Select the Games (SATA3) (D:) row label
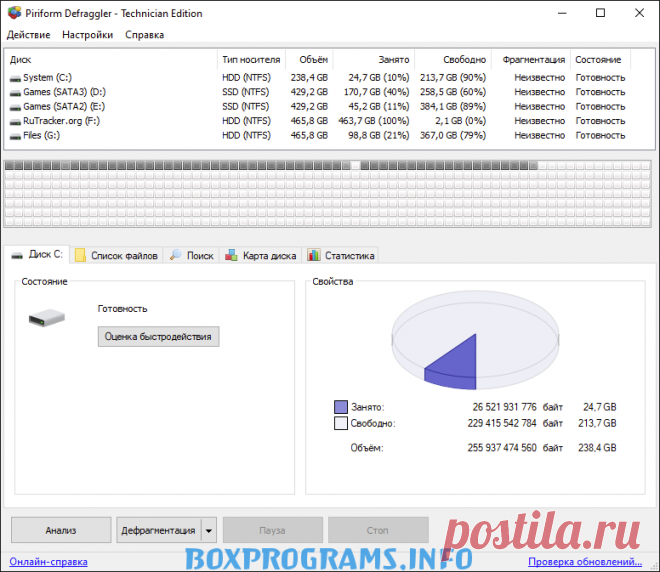 tap(64, 92)
